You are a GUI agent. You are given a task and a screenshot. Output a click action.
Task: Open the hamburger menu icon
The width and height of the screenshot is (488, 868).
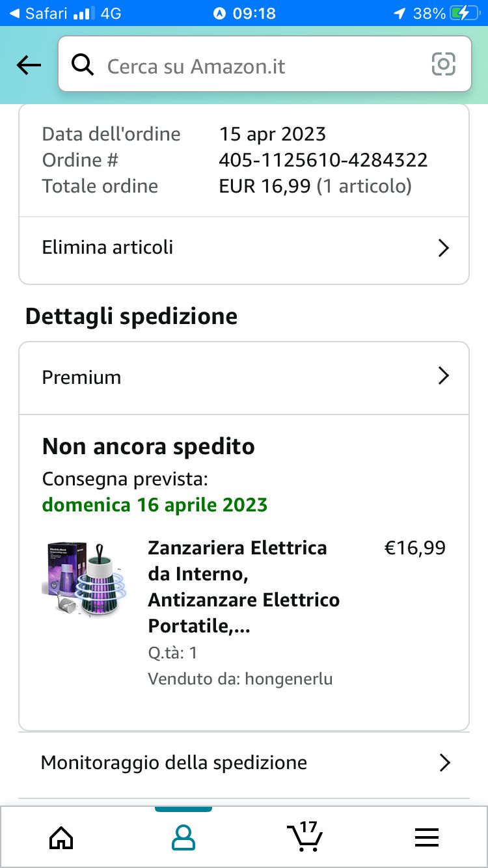pyautogui.click(x=427, y=837)
